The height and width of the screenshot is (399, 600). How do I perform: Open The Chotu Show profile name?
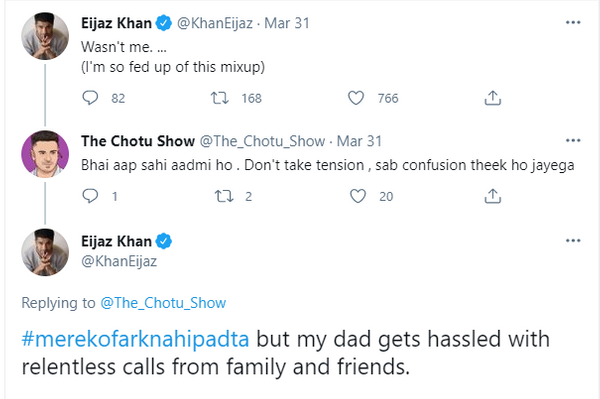(x=138, y=141)
